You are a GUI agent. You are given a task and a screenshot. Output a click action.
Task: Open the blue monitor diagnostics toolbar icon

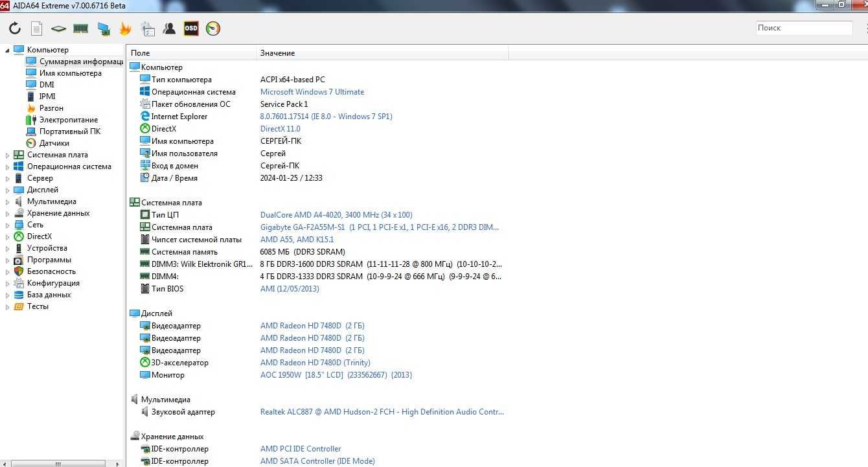104,28
